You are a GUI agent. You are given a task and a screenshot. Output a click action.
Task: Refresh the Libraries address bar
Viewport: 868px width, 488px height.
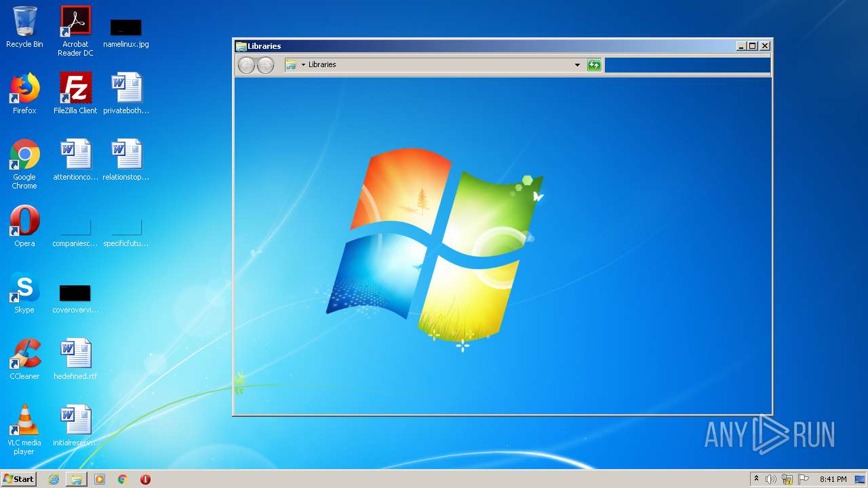coord(594,65)
